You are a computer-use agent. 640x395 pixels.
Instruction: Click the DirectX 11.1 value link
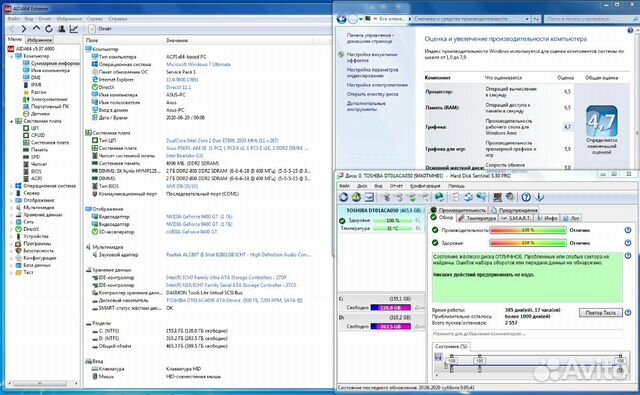178,87
